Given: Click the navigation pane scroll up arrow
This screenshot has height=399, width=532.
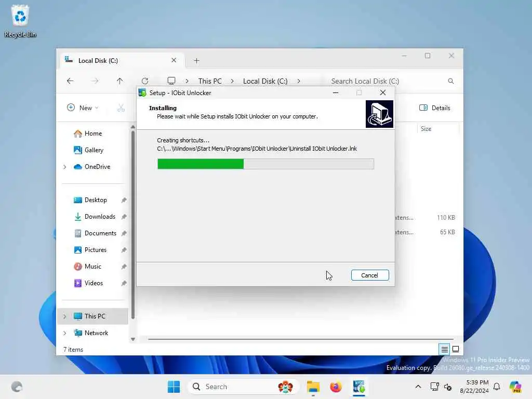Looking at the screenshot, I should pos(133,127).
